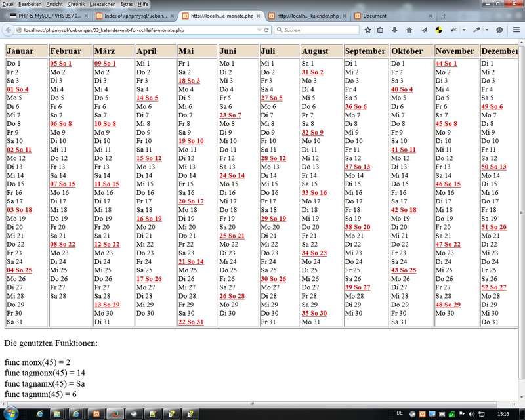The image size is (525, 420).
Task: Open the Lesezeichen menu
Action: pyautogui.click(x=102, y=4)
